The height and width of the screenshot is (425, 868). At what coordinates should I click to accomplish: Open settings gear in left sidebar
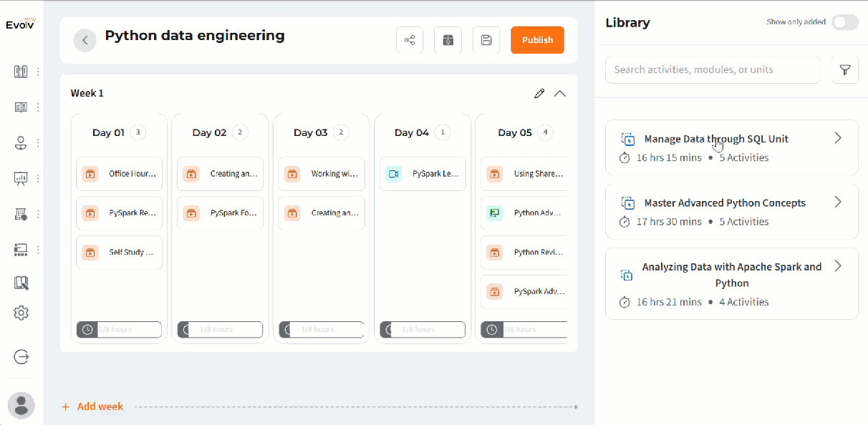coord(21,313)
